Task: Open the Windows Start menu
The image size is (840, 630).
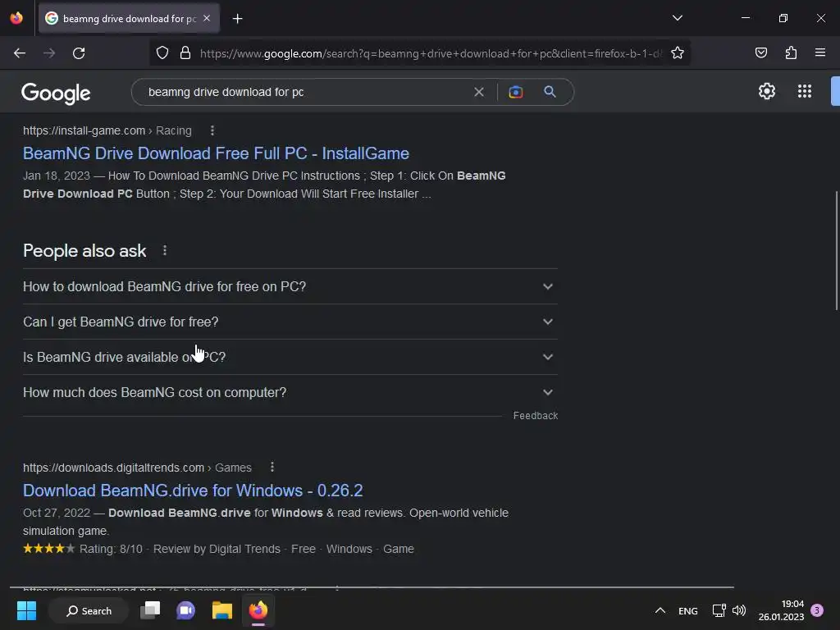Action: (x=26, y=610)
